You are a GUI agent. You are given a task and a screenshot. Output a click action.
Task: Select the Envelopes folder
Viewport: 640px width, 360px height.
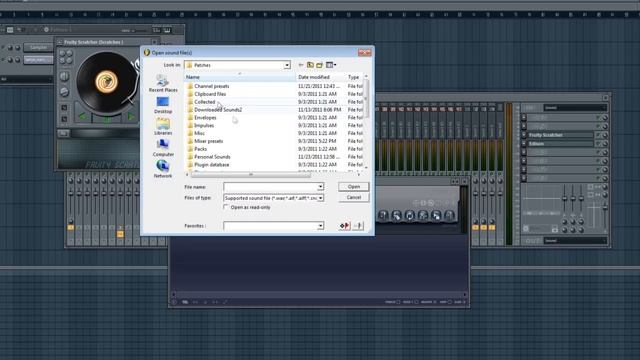(x=205, y=118)
